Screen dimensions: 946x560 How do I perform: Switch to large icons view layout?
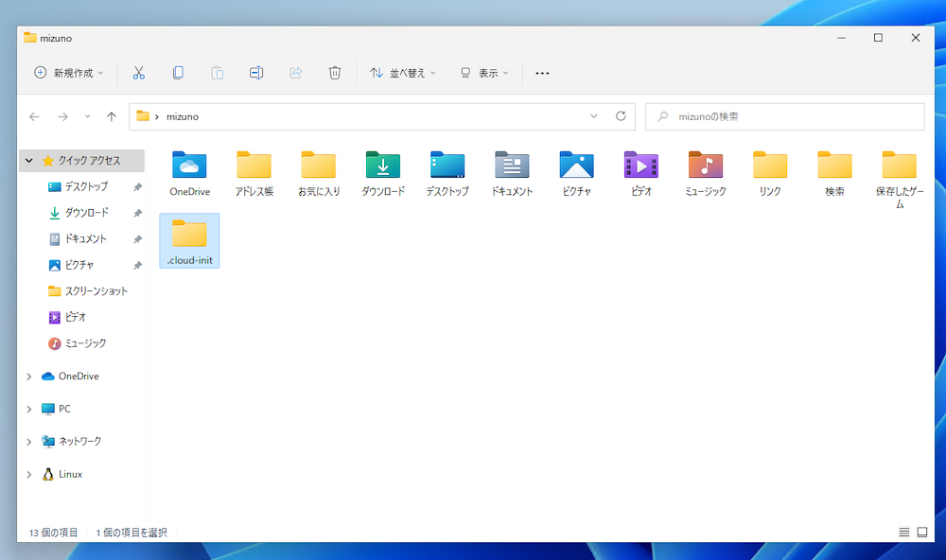pos(922,533)
